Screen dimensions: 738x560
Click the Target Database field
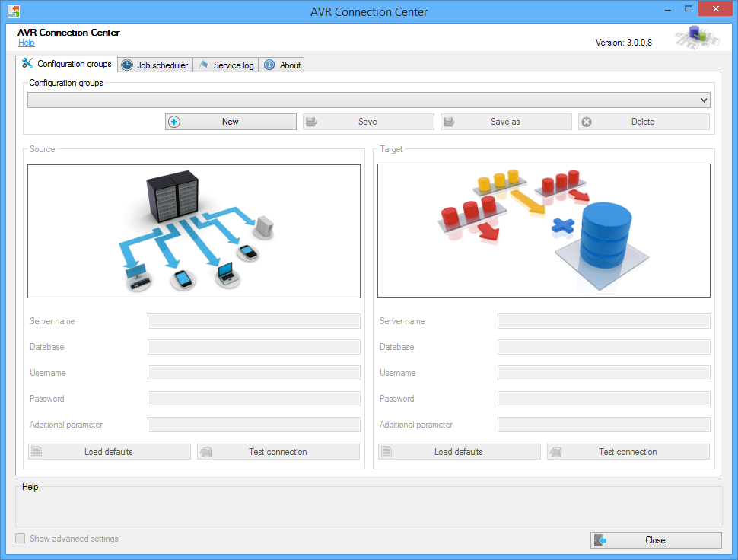pyautogui.click(x=604, y=347)
